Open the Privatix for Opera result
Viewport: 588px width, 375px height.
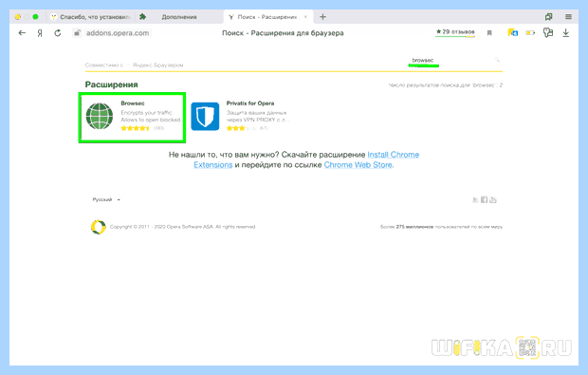(x=240, y=117)
